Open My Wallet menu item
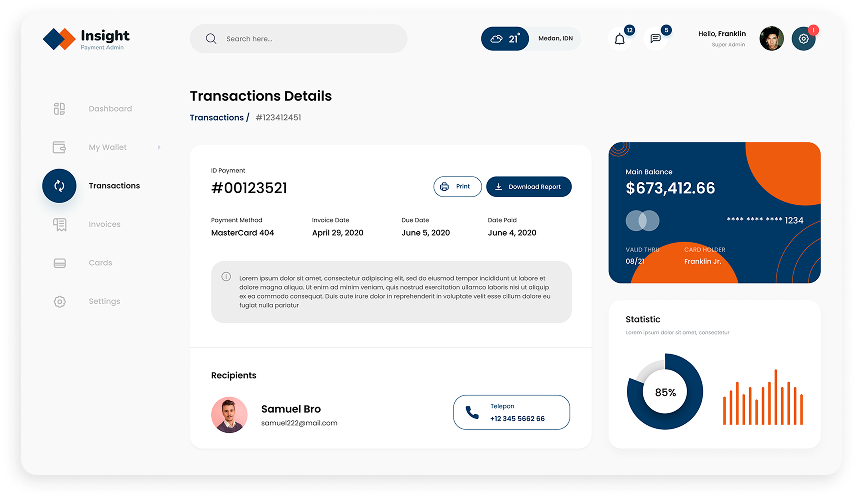857x498 pixels. coord(108,148)
